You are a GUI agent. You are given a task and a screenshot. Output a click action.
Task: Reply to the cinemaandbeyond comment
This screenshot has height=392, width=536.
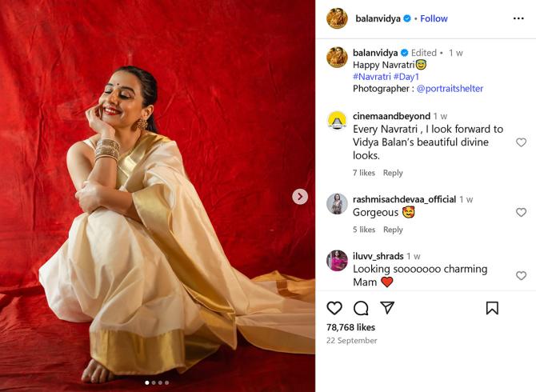(x=393, y=173)
